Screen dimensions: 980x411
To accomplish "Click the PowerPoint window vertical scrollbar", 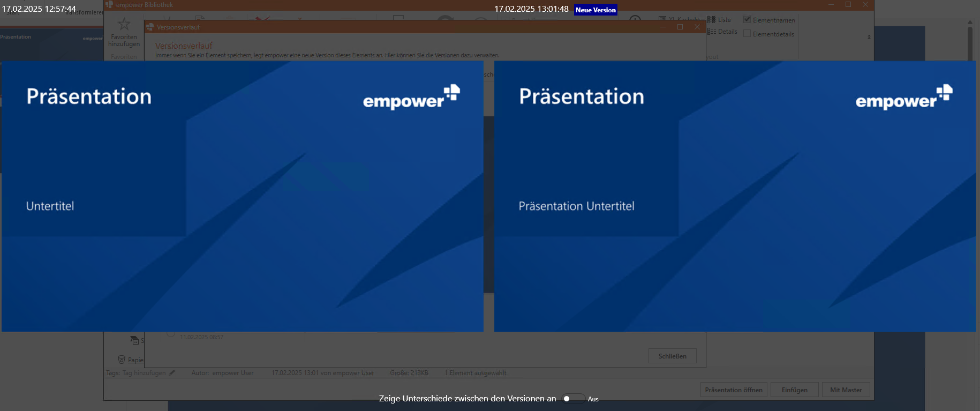I will click(x=970, y=43).
